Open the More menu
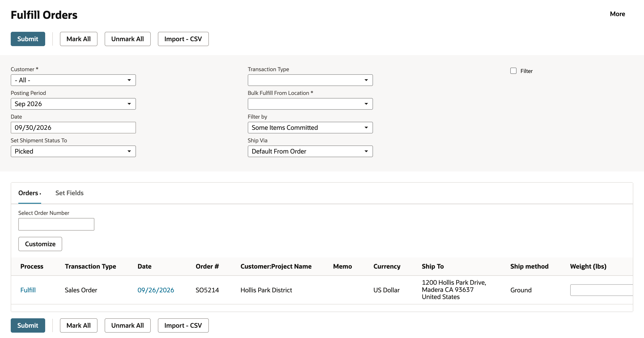644x338 pixels. 617,14
